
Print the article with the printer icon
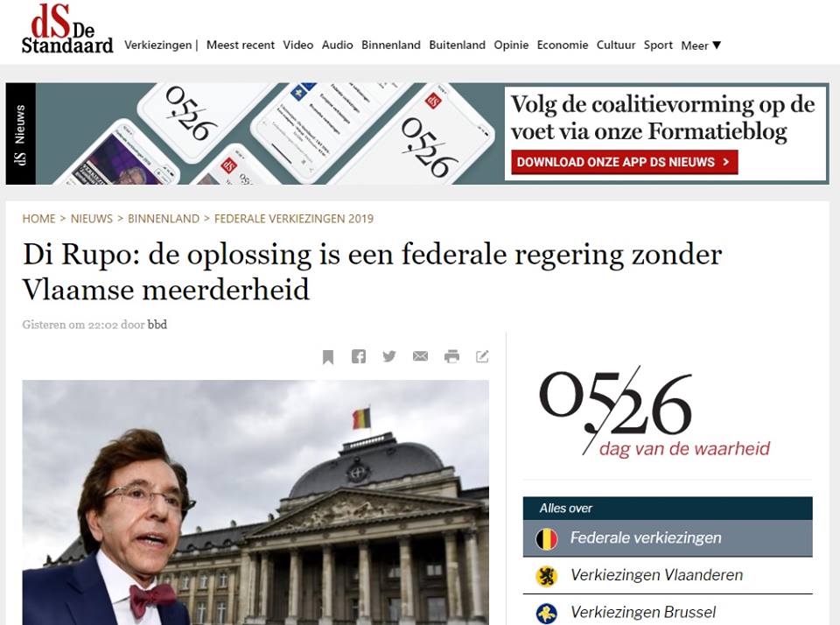click(451, 356)
